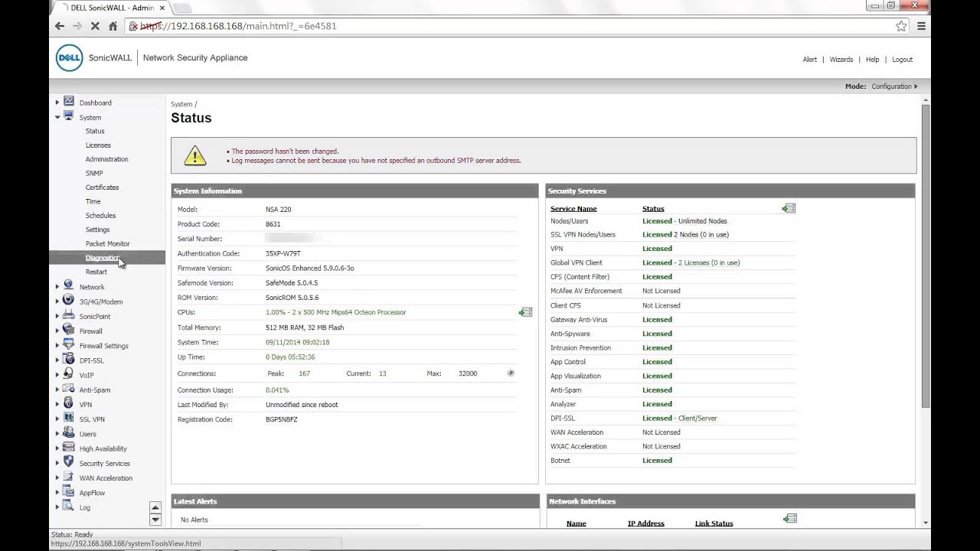Click the Anti-Spam sidebar icon
980x551 pixels.
tap(68, 389)
